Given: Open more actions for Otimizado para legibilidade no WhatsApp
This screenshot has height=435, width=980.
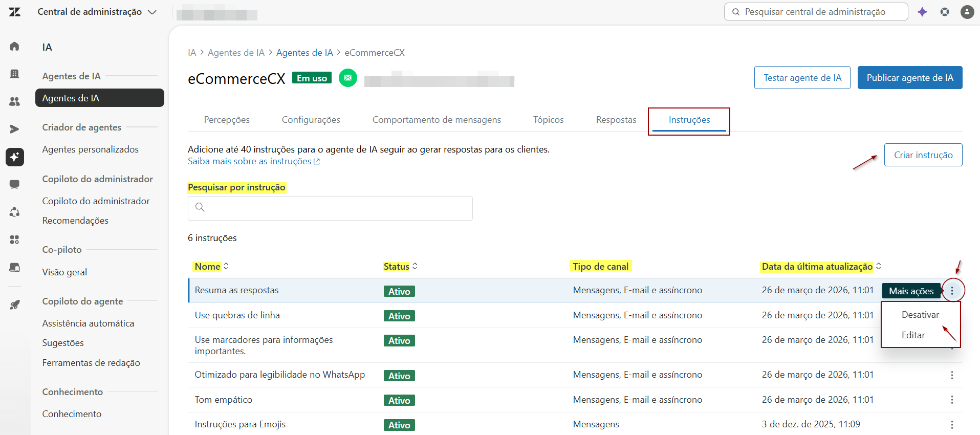Looking at the screenshot, I should [952, 375].
